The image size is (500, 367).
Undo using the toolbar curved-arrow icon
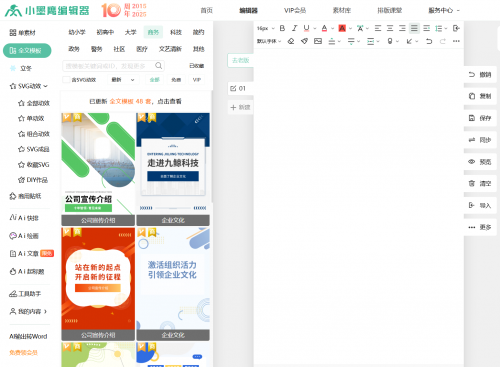click(x=429, y=41)
